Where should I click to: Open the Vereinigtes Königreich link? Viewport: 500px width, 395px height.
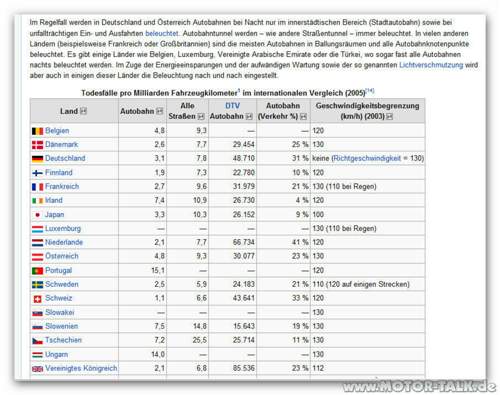[x=81, y=368]
